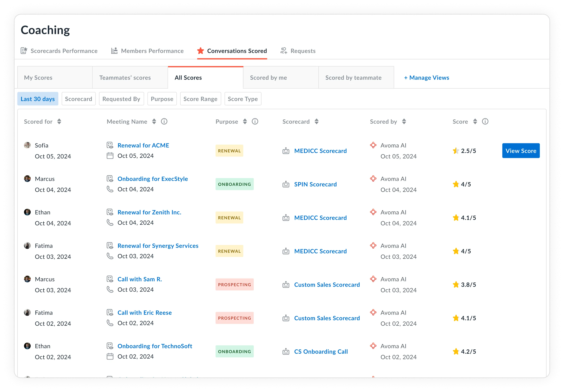Screen dimensions: 564x392
Task: Click the info icon next to Score header
Action: [485, 122]
